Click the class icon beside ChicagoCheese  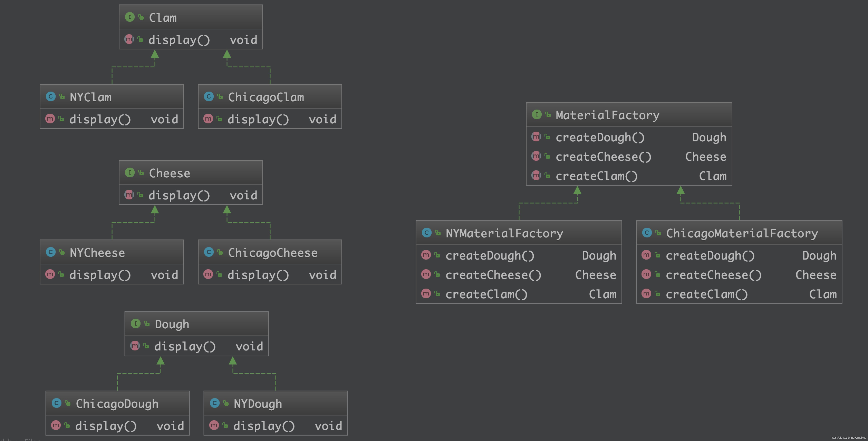coord(209,252)
